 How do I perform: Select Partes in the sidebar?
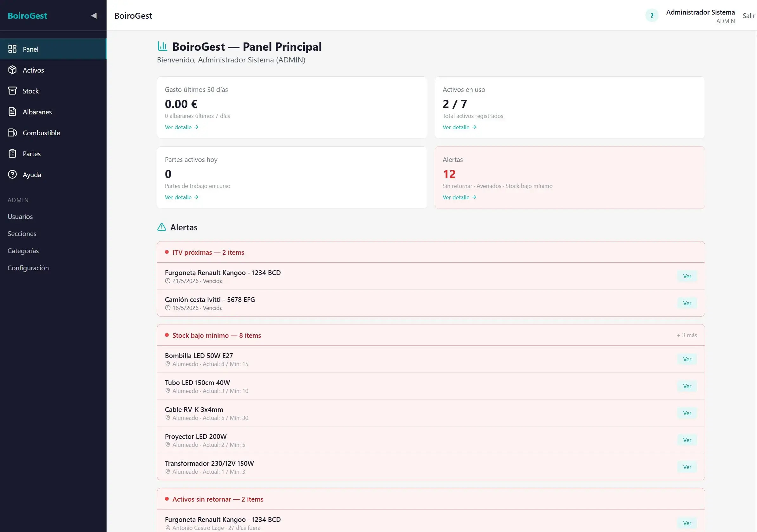(53, 153)
